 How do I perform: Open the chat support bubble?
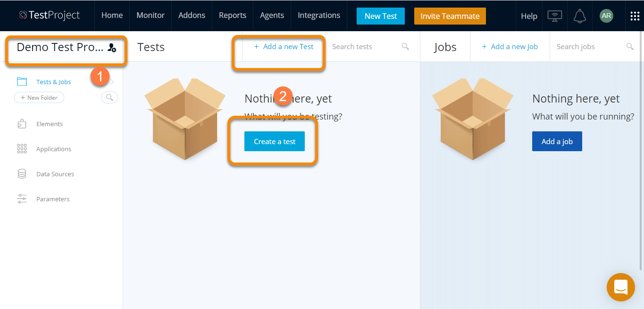(x=620, y=287)
